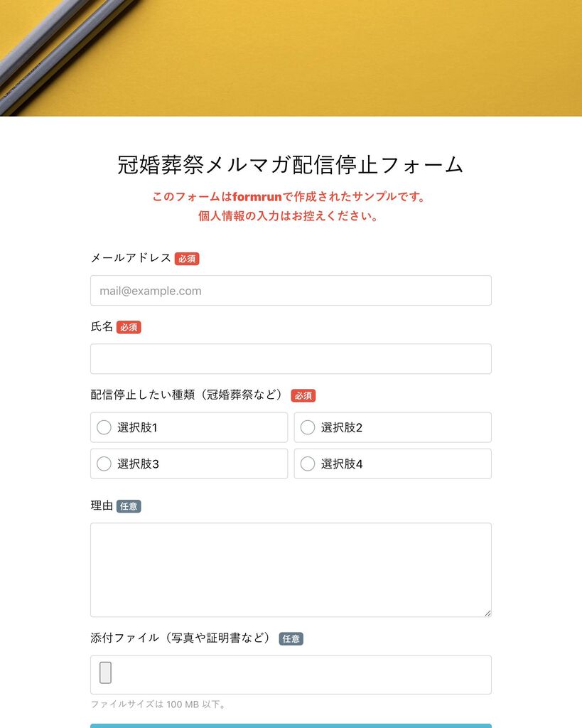
Task: Click the resize handle of the 理由 textarea
Action: (487, 613)
